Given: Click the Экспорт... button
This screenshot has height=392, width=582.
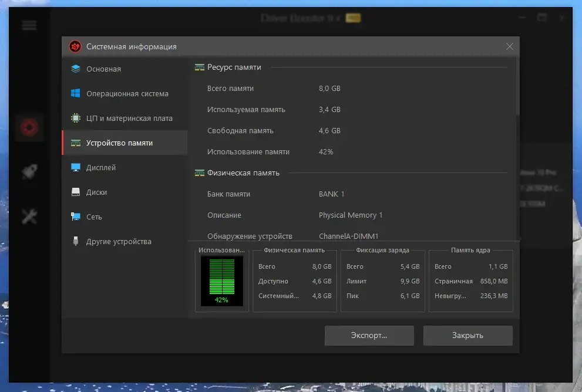Looking at the screenshot, I should click(x=369, y=335).
